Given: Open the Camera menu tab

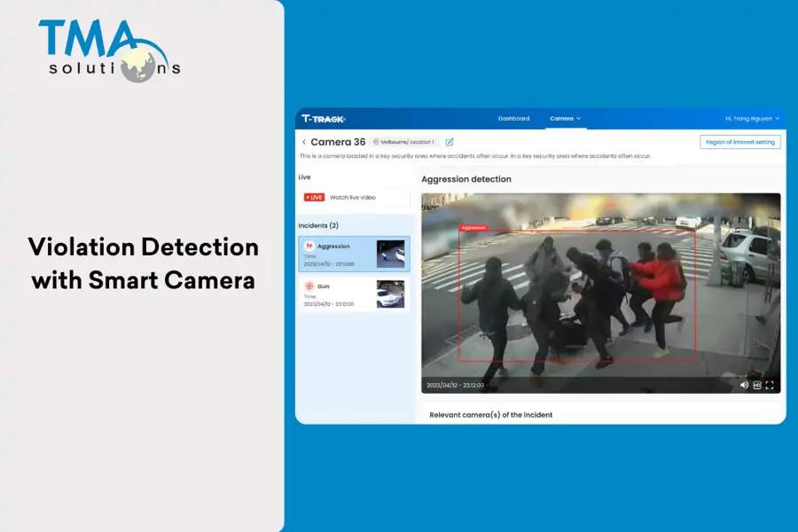Looking at the screenshot, I should (565, 119).
